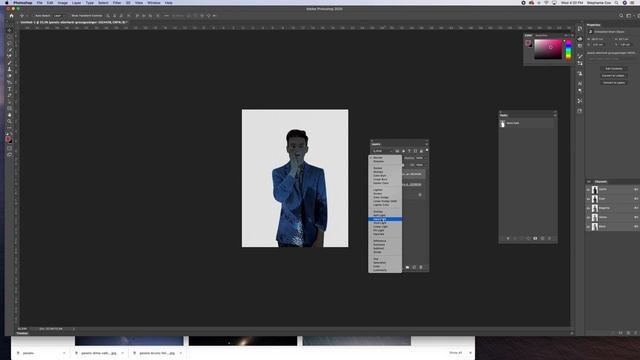
Task: Select the Magenta channel row
Action: pyautogui.click(x=613, y=208)
